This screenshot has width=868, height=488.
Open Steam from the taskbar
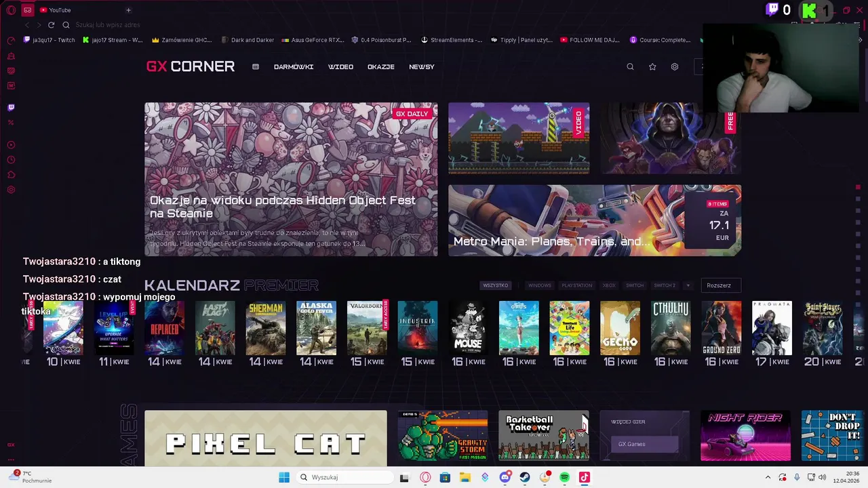coord(525,477)
